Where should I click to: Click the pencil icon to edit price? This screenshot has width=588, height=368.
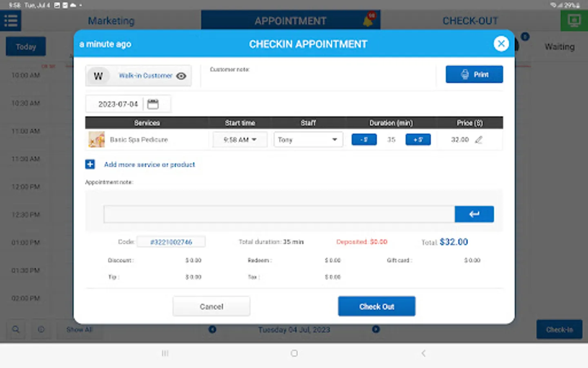tap(479, 140)
